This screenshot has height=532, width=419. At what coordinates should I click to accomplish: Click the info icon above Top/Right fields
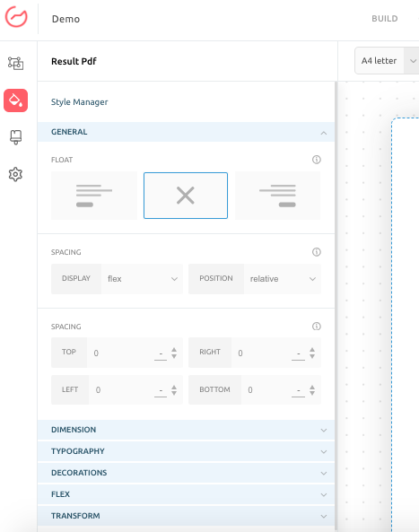316,327
